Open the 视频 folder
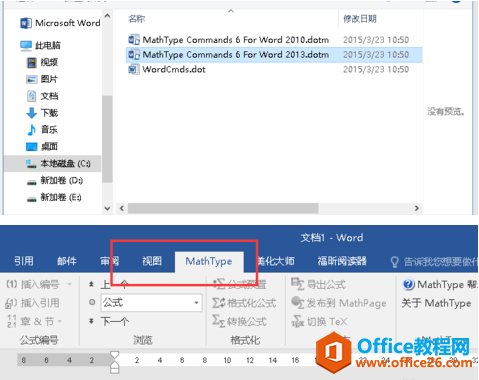Screen dimensions: 479x380 42,62
